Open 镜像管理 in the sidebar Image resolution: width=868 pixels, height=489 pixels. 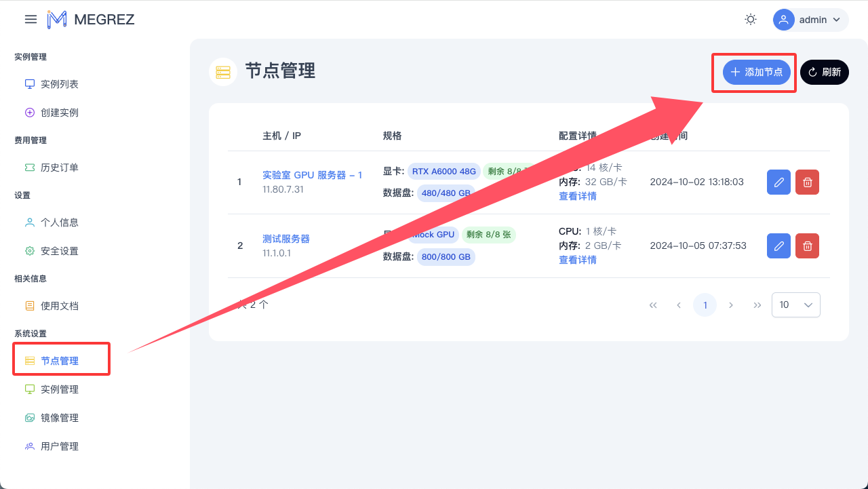pyautogui.click(x=59, y=418)
